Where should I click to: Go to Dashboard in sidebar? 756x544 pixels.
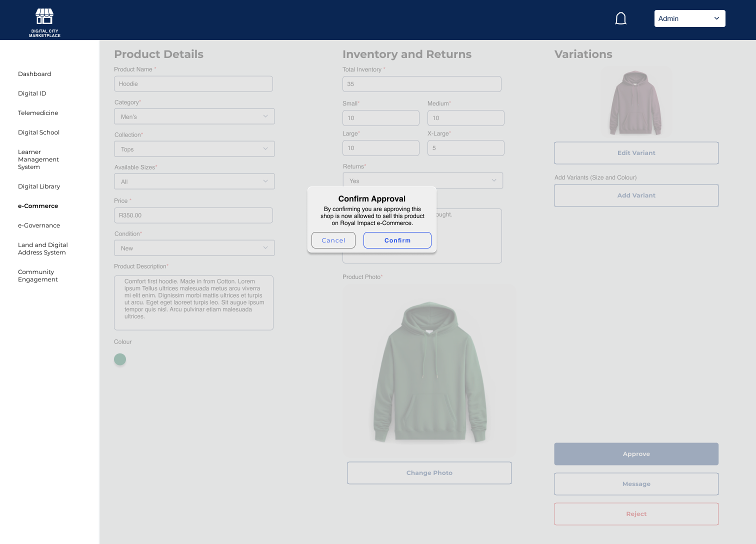pyautogui.click(x=34, y=74)
